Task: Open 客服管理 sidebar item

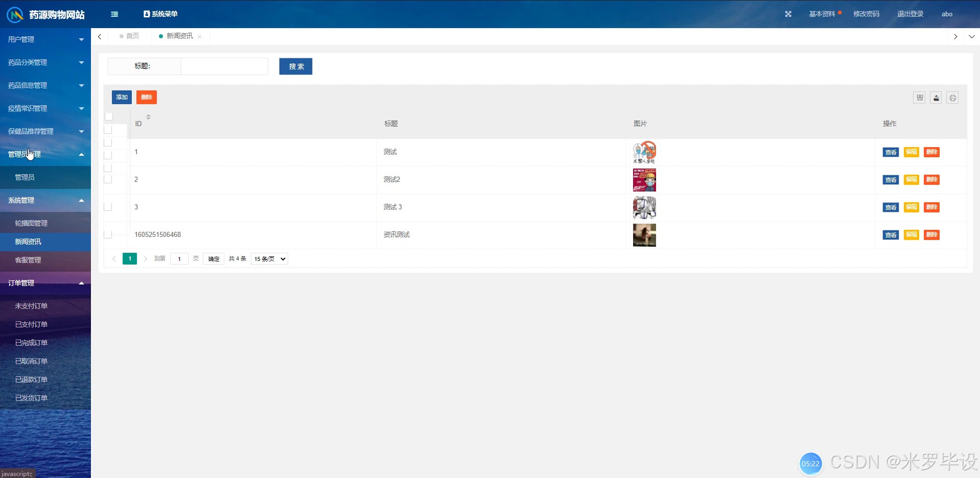Action: tap(45, 260)
